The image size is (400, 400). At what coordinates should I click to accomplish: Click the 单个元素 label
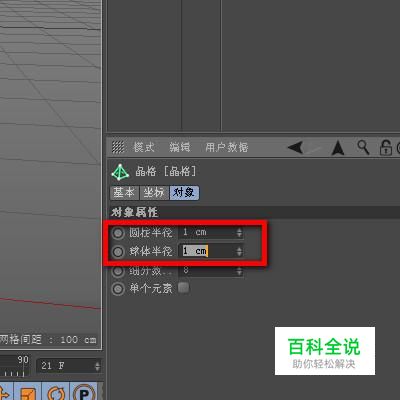(x=151, y=288)
